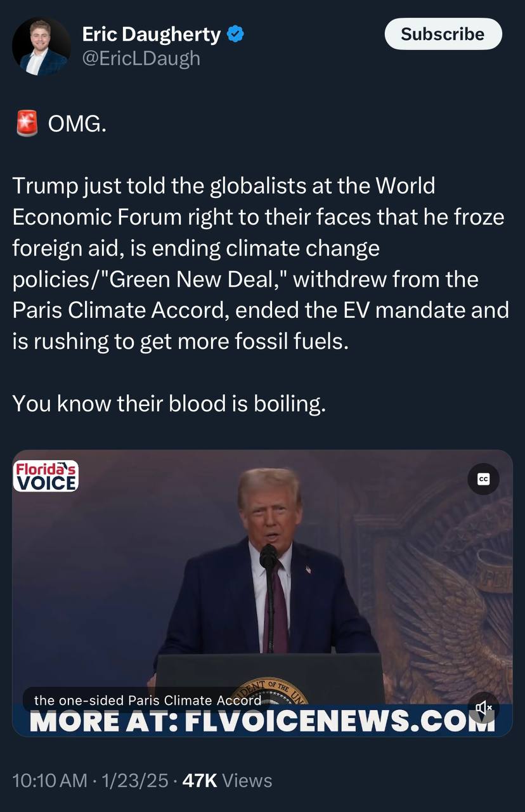
Task: Play the Trump podium video
Action: (262, 593)
